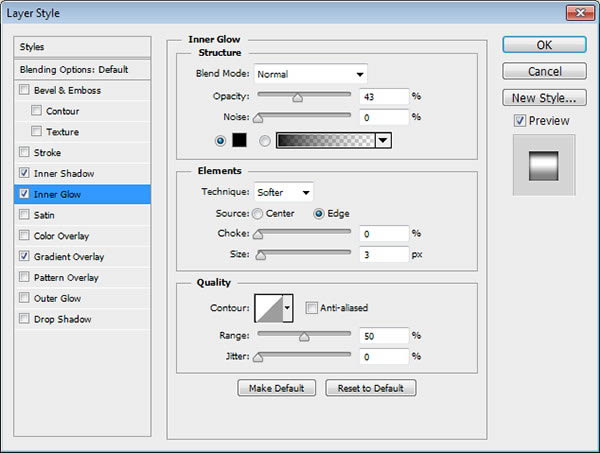Click the Noise percentage input field

tap(384, 117)
